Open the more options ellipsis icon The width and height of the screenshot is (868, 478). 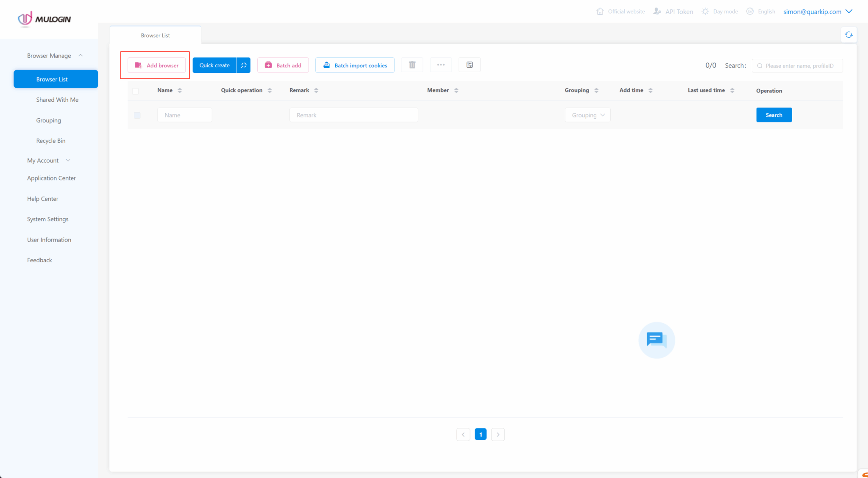(x=441, y=64)
